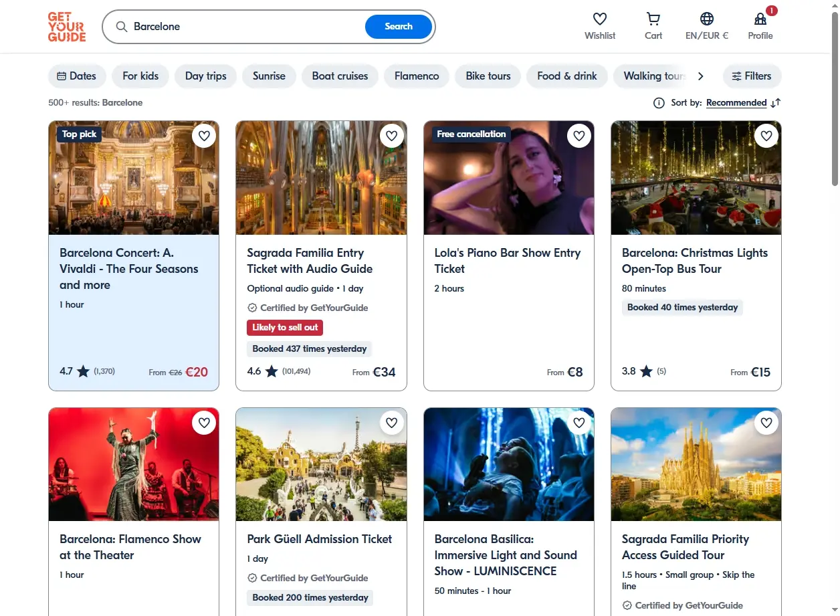Click the star rating on Vivaldi concert card

(x=83, y=371)
